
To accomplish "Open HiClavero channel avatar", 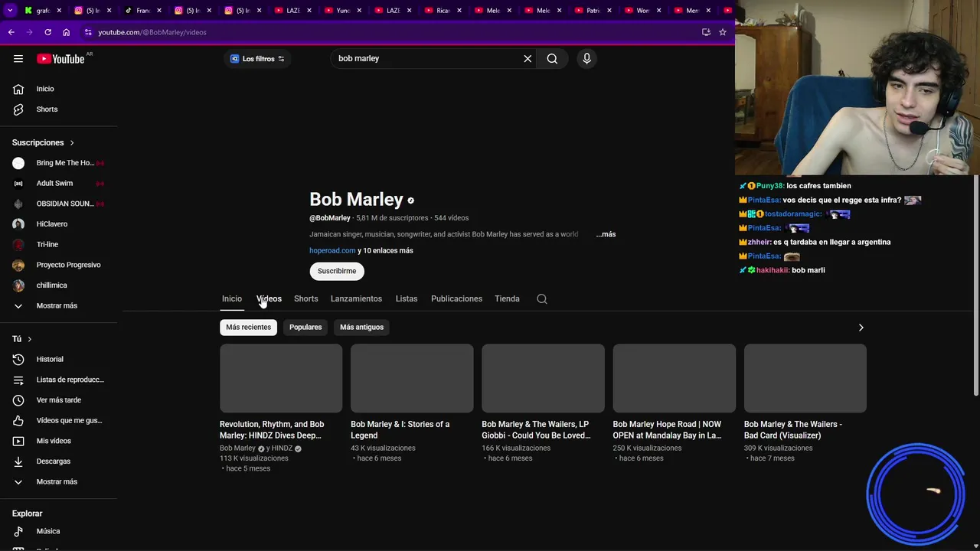I will click(18, 224).
